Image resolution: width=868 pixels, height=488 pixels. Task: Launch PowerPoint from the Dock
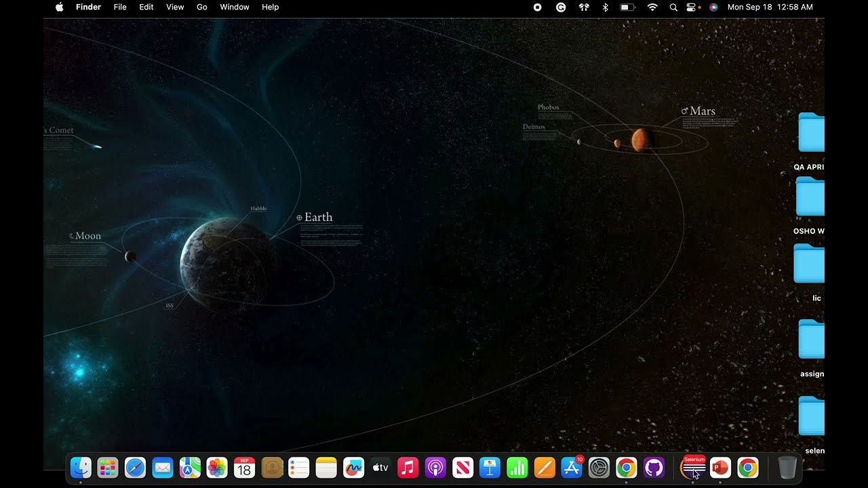pyautogui.click(x=720, y=468)
